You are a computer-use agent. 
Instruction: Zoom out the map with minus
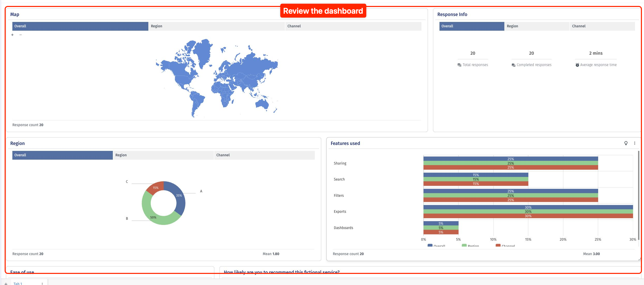click(x=21, y=35)
